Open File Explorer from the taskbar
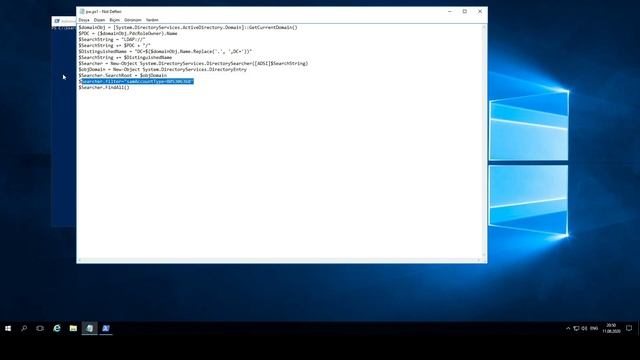The image size is (640, 360). click(x=73, y=328)
